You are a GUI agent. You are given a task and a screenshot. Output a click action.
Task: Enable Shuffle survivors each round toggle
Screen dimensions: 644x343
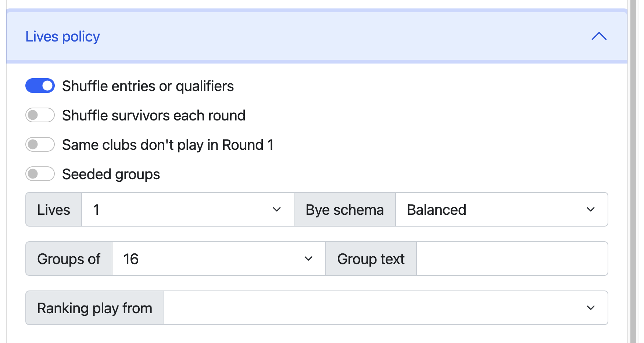click(x=40, y=115)
